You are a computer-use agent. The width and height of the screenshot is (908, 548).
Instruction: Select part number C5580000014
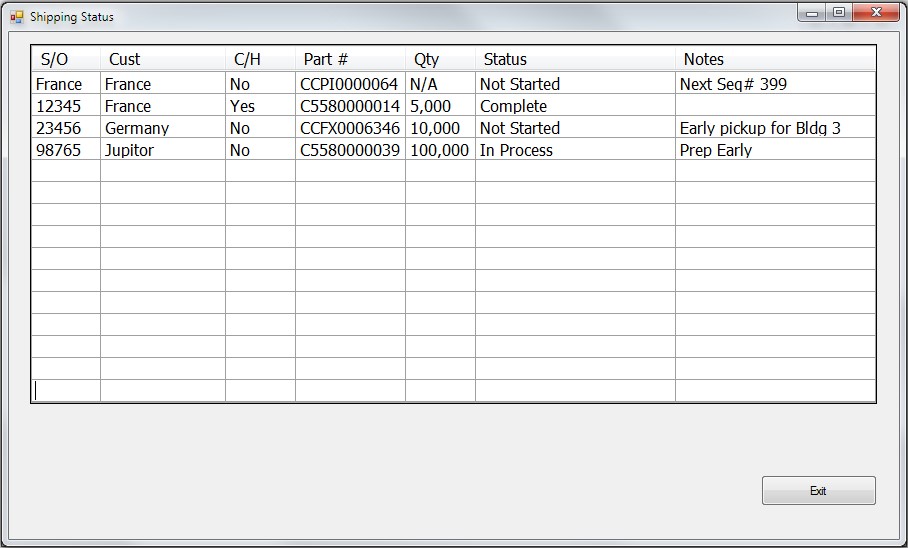[x=350, y=106]
